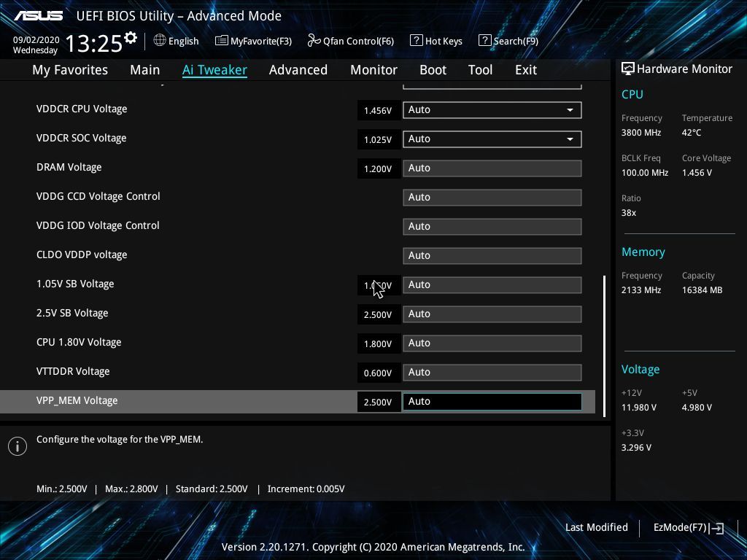The image size is (747, 560).
Task: Select the CPU 1.80V Voltage label
Action: 79,342
